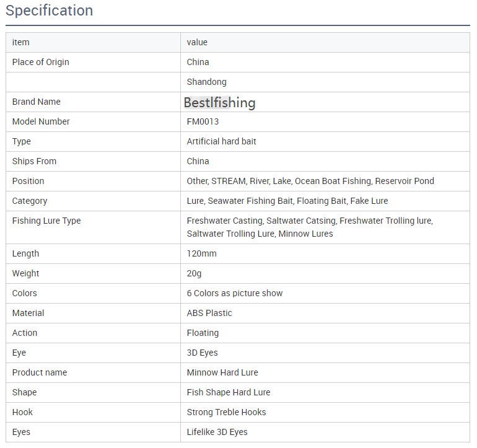Click the 'Category' row label
477x448 pixels.
tap(30, 201)
